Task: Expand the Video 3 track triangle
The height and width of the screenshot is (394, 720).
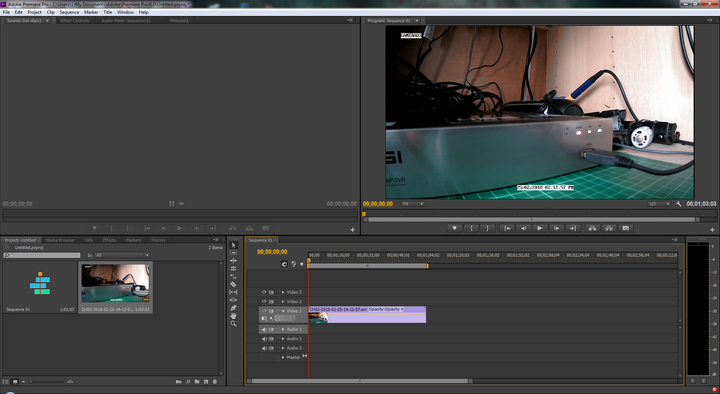Action: [x=283, y=292]
